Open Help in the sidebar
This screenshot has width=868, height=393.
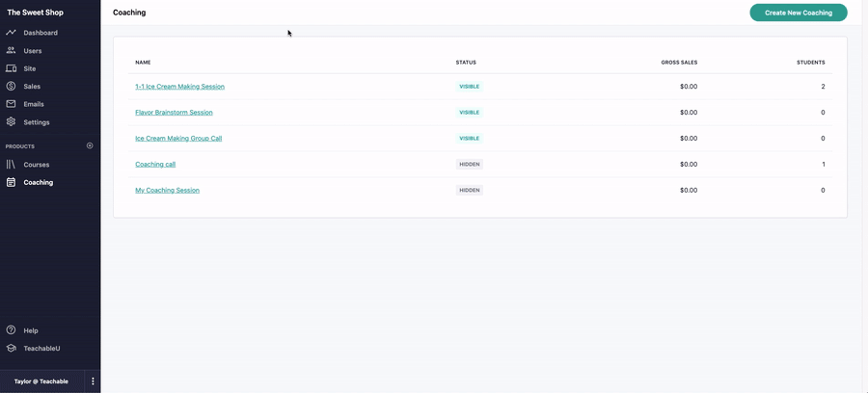tap(31, 330)
